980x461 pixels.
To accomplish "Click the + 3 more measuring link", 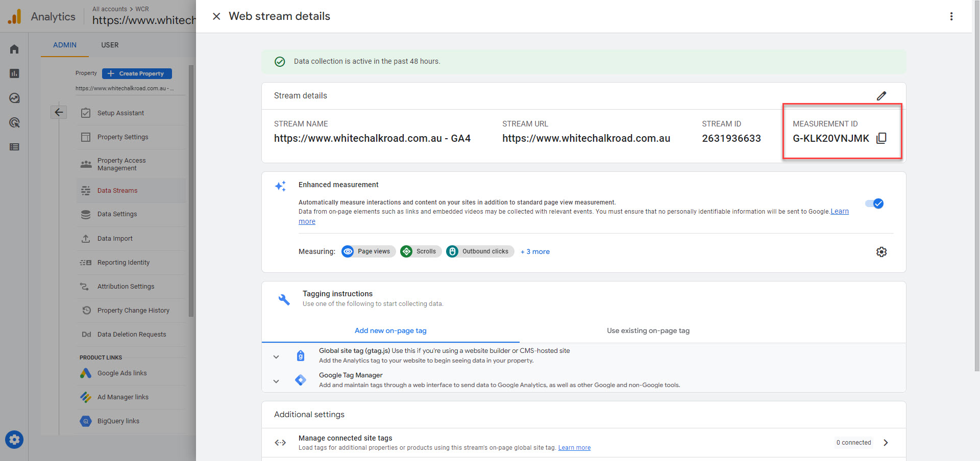I will click(x=535, y=251).
